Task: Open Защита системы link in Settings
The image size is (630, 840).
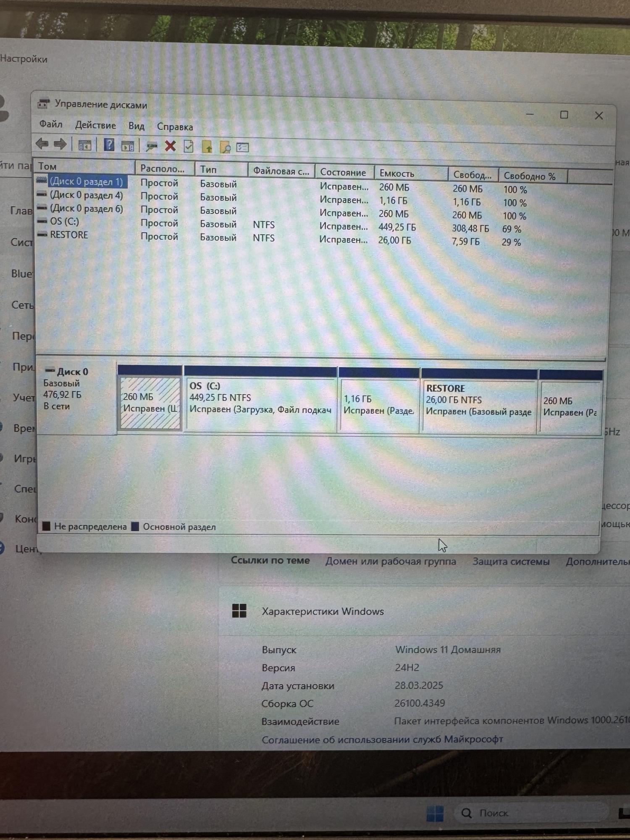Action: [x=511, y=562]
